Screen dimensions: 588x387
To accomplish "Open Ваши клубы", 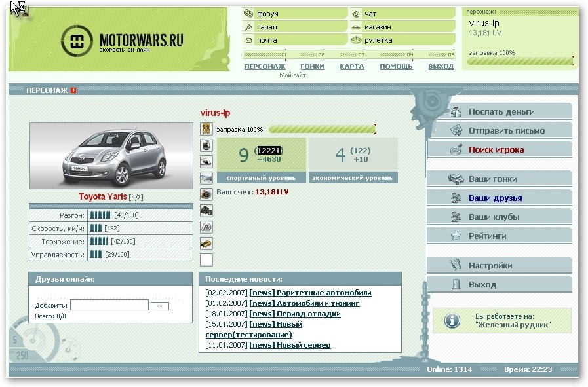I will click(x=500, y=217).
